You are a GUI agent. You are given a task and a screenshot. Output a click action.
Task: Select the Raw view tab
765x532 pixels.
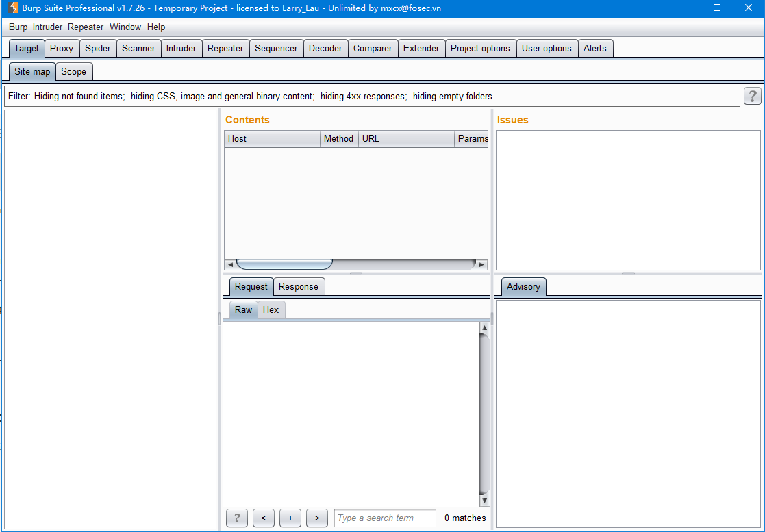243,309
